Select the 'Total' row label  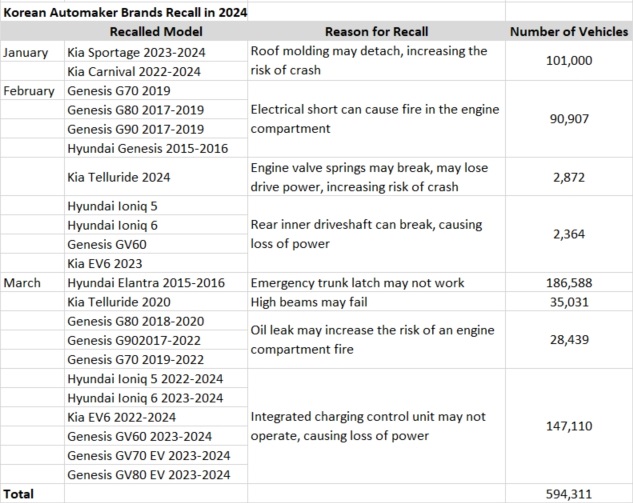20,493
